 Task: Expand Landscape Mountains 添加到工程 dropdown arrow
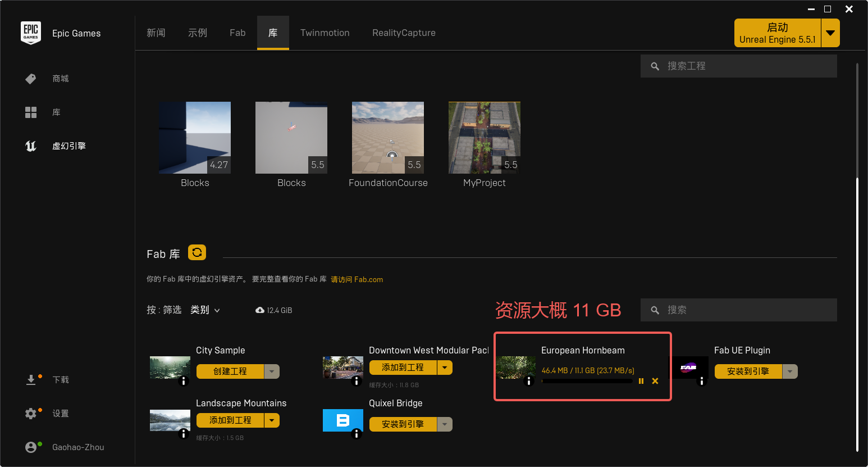coord(272,420)
